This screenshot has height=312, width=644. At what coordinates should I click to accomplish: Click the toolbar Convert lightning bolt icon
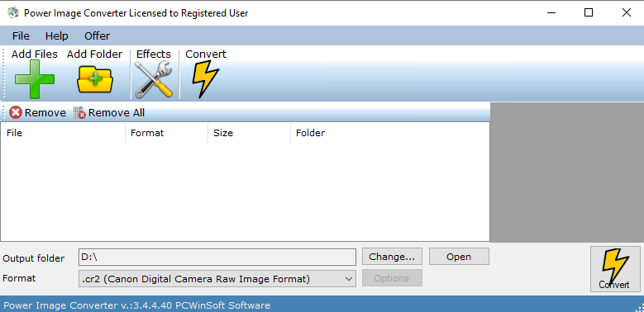pos(205,79)
